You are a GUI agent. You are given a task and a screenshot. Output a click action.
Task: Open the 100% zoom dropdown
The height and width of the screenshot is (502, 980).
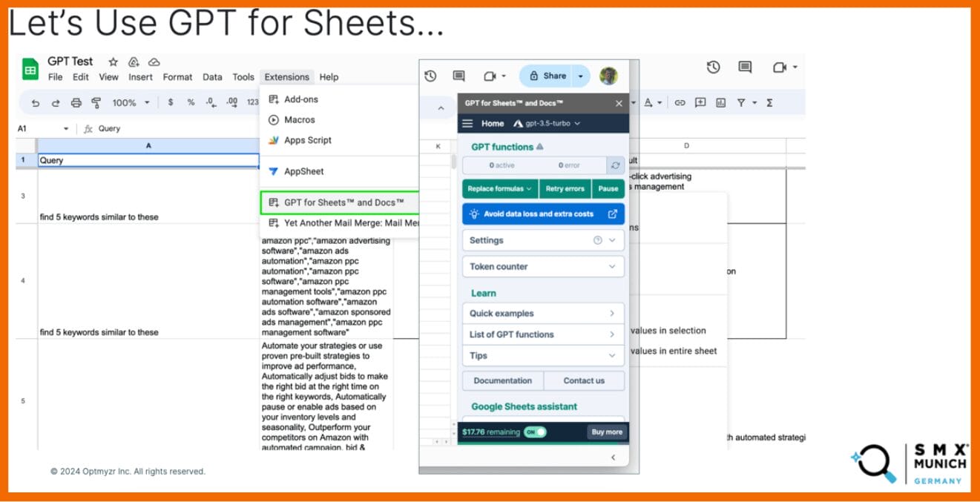pos(131,103)
